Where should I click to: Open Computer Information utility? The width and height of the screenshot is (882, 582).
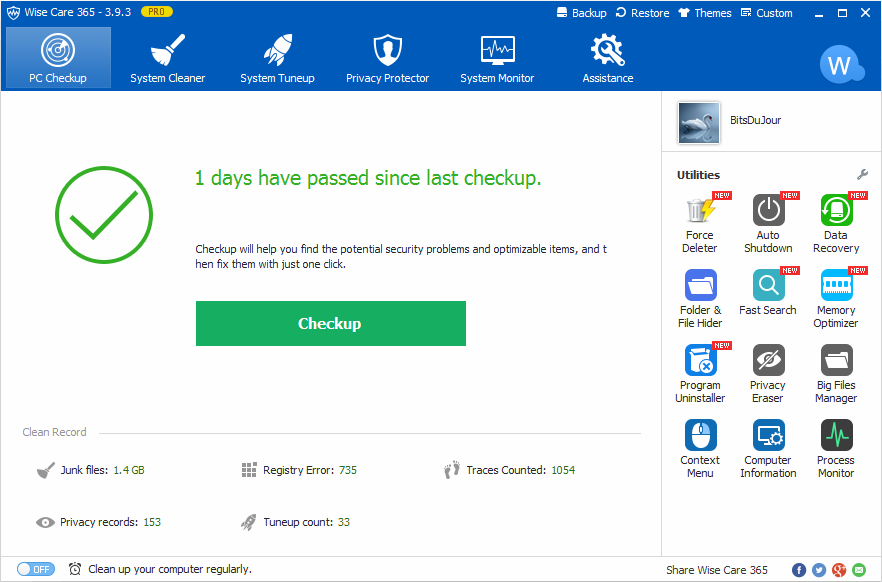coord(768,448)
